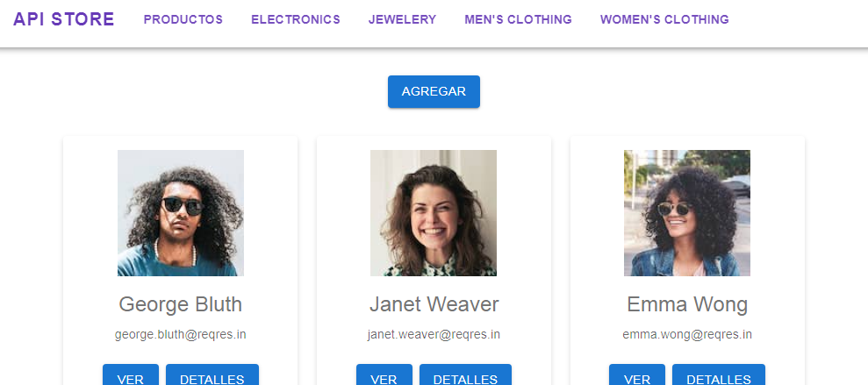The height and width of the screenshot is (385, 868).
Task: Click Ver button under Emma Wong
Action: 637,375
